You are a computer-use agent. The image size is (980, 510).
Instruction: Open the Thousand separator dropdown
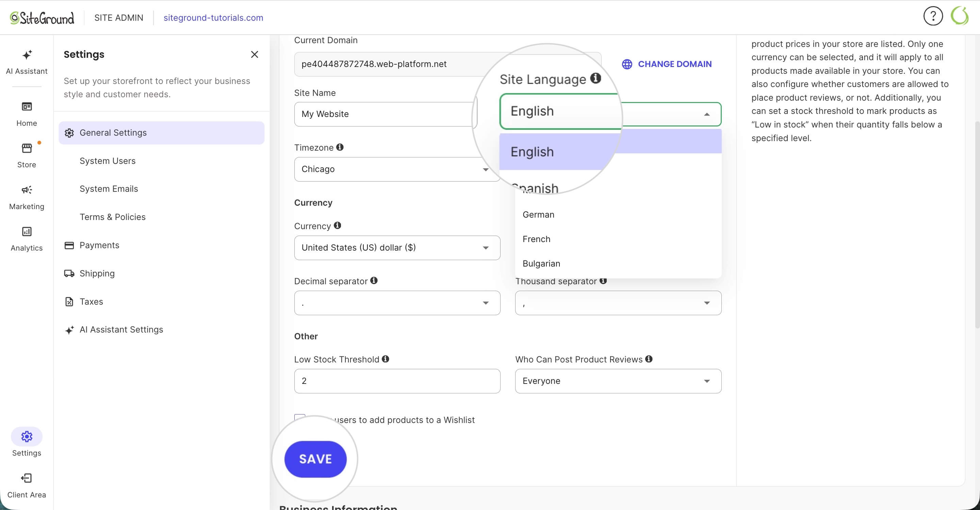[618, 303]
